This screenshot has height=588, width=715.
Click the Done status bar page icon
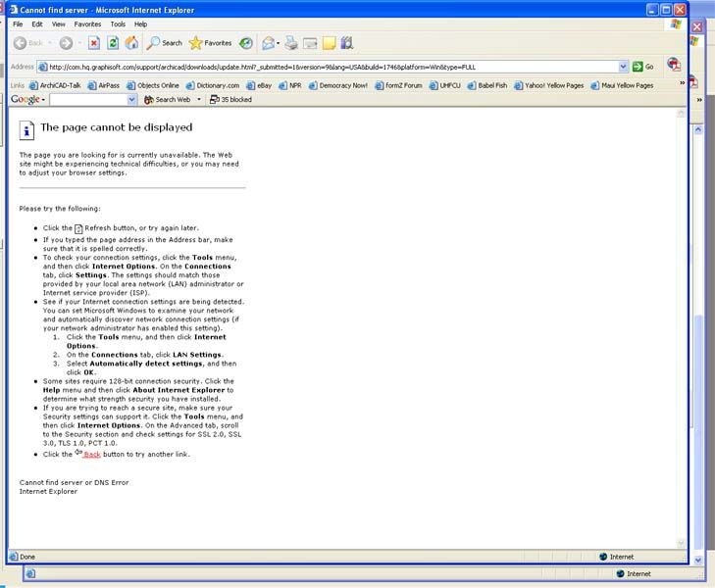[13, 557]
